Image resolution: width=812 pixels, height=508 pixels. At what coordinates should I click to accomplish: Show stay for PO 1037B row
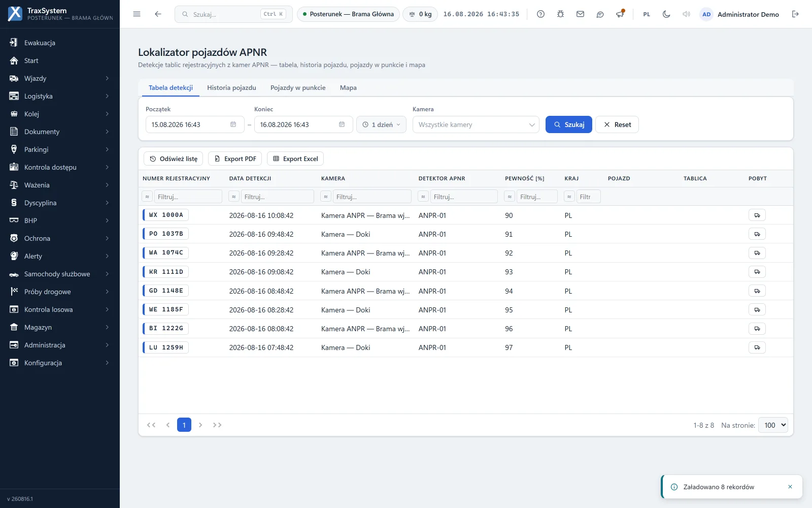coord(757,234)
